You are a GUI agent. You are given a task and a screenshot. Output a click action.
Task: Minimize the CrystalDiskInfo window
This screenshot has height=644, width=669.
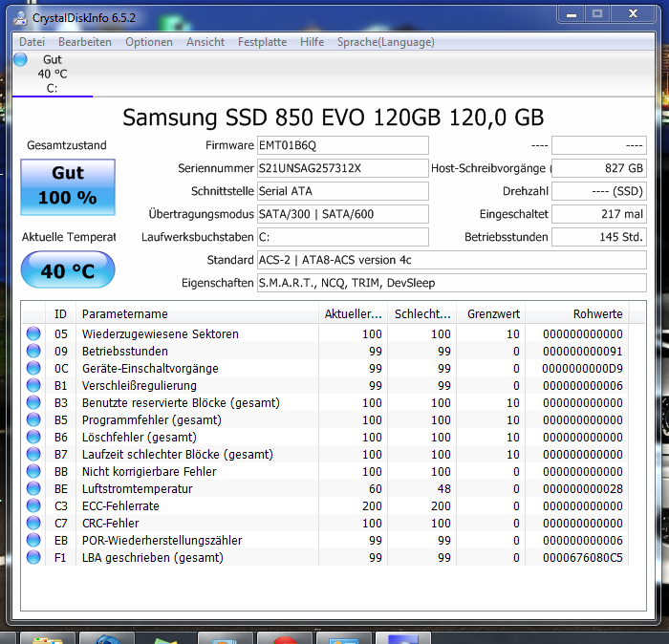pos(572,14)
